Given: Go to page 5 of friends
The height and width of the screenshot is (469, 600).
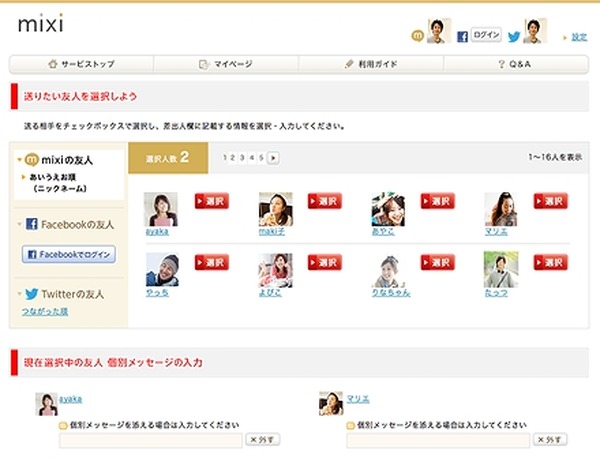Looking at the screenshot, I should pos(261,158).
